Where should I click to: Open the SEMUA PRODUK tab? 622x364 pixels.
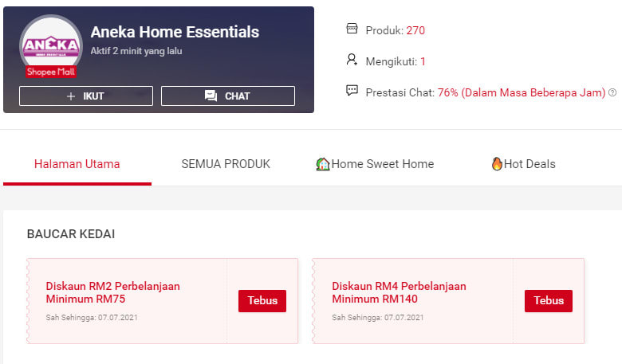pos(226,164)
